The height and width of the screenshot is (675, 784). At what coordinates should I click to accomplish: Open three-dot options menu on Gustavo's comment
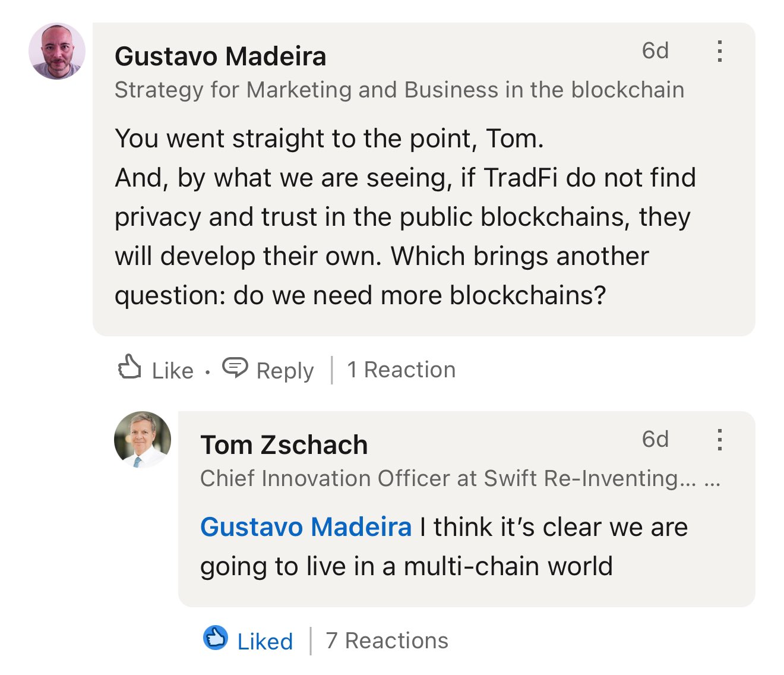pyautogui.click(x=719, y=51)
